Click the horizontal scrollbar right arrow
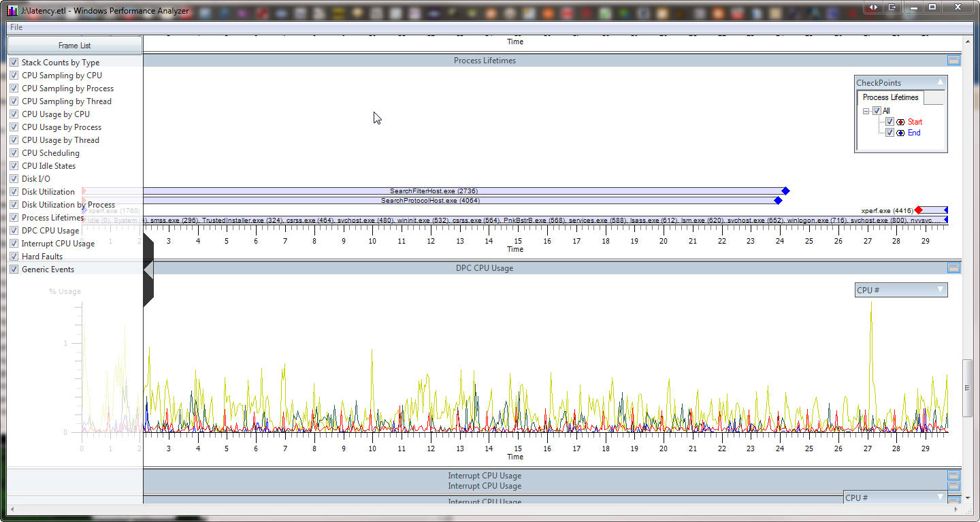The image size is (980, 522). [x=958, y=509]
